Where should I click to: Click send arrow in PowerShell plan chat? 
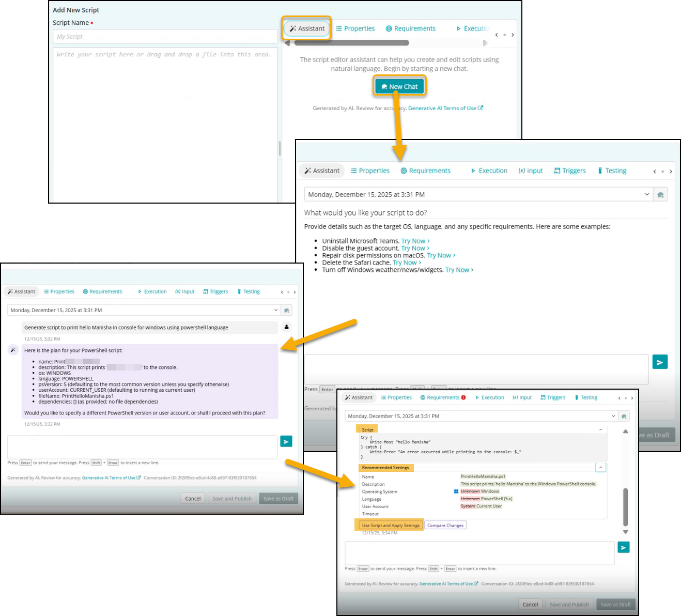(286, 441)
